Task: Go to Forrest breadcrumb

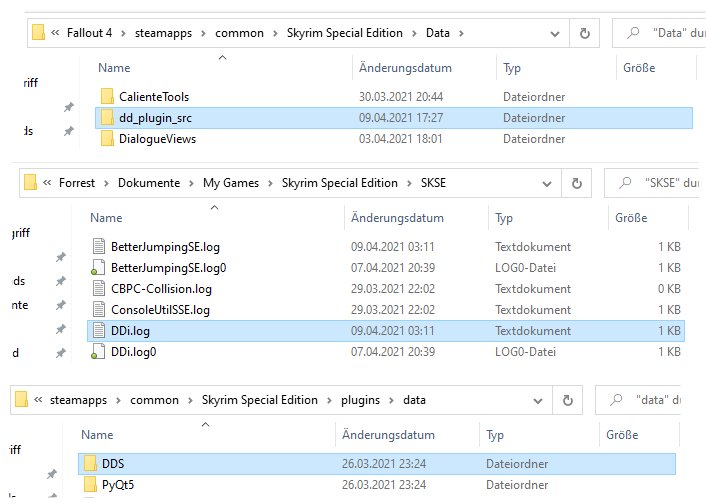Action: point(77,183)
